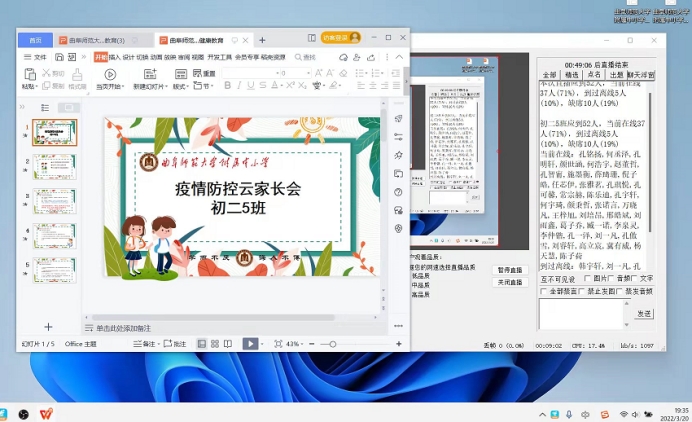Click the 点名 roll call button
Viewport: 692px width, 422px height.
pos(594,75)
